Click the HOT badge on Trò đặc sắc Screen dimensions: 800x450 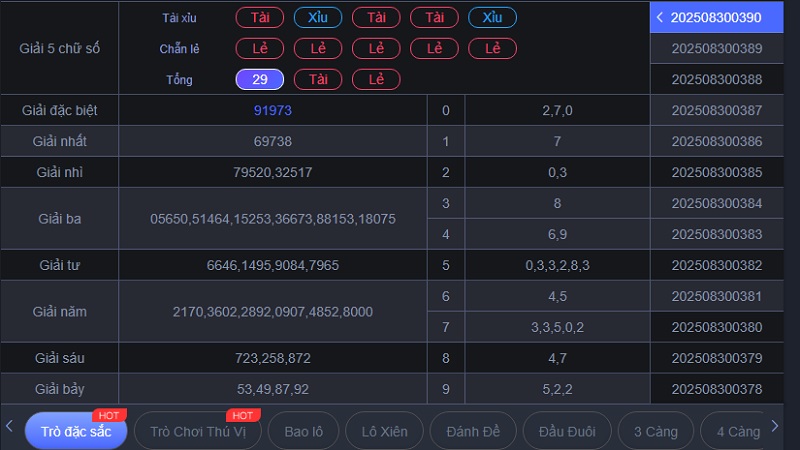click(x=106, y=415)
